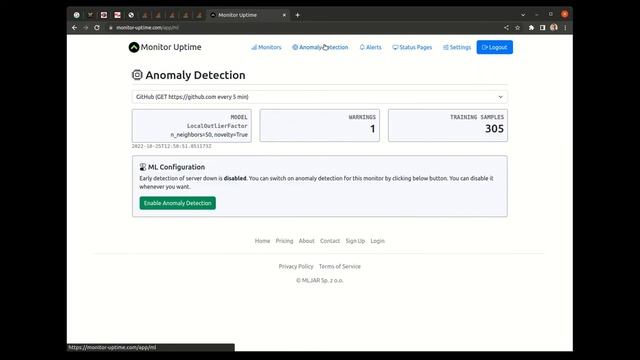
Task: Click the Warnings value 1
Action: pos(373,129)
